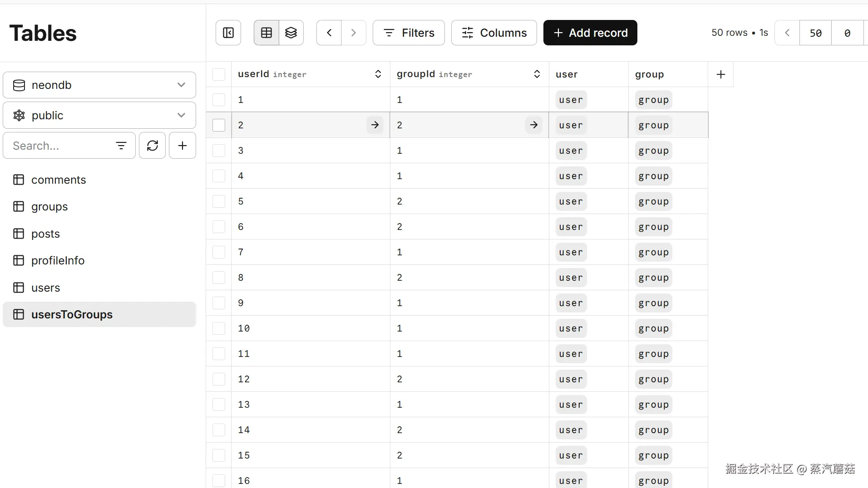Viewport: 868px width, 488px height.
Task: Expand the public schema dropdown
Action: (99, 115)
